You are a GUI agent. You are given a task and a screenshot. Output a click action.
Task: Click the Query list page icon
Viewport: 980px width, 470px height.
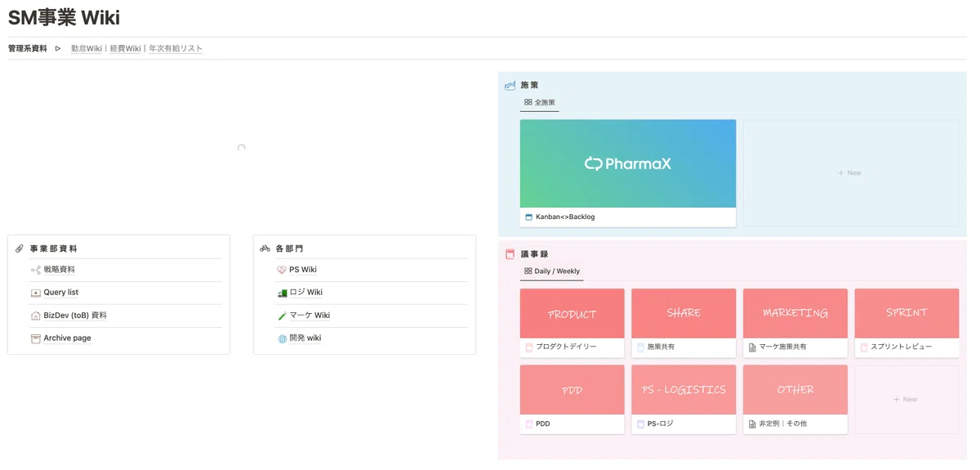pyautogui.click(x=36, y=293)
